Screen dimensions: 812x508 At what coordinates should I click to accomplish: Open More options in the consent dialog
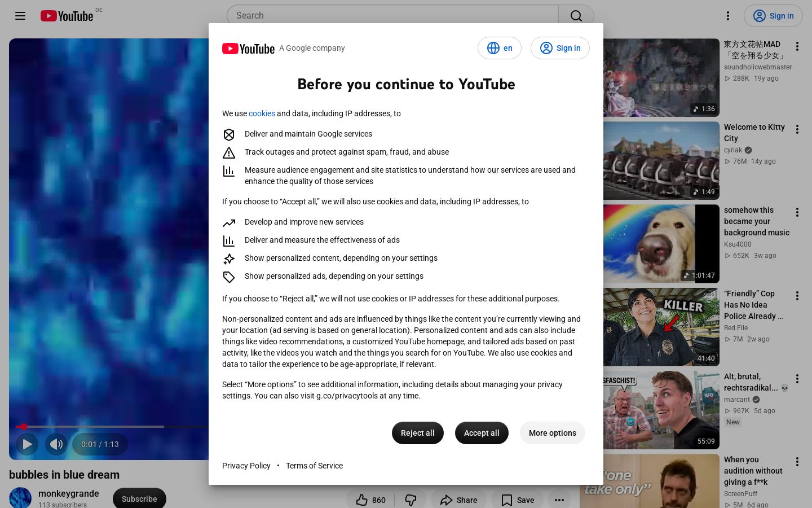(553, 433)
